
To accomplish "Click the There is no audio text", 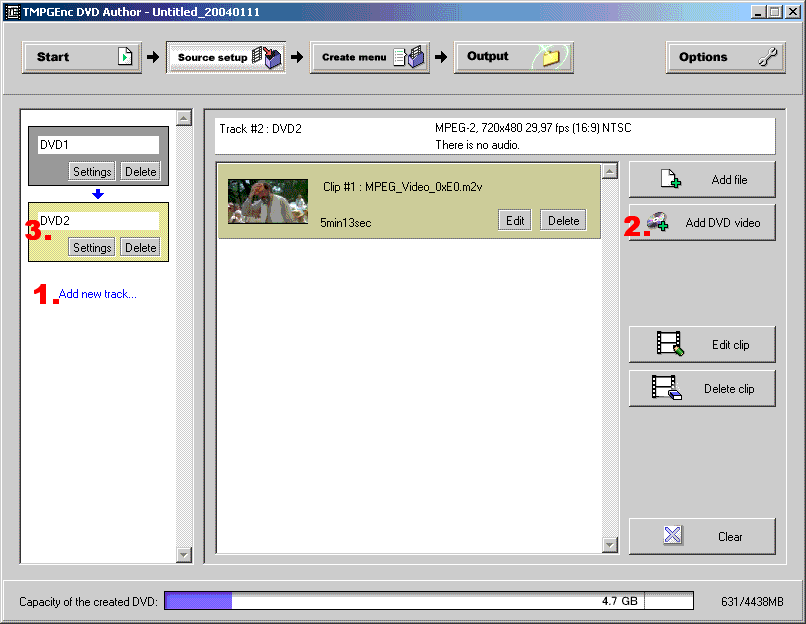I will [x=478, y=145].
